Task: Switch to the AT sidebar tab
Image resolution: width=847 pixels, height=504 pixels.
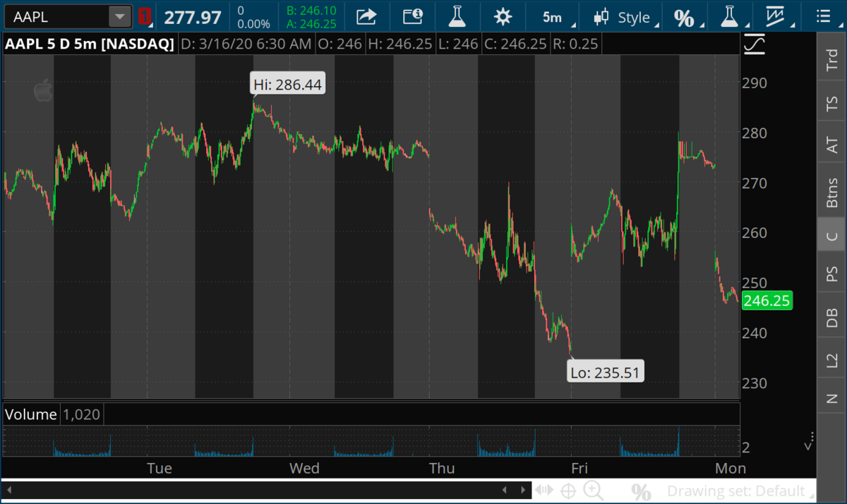Action: (831, 145)
